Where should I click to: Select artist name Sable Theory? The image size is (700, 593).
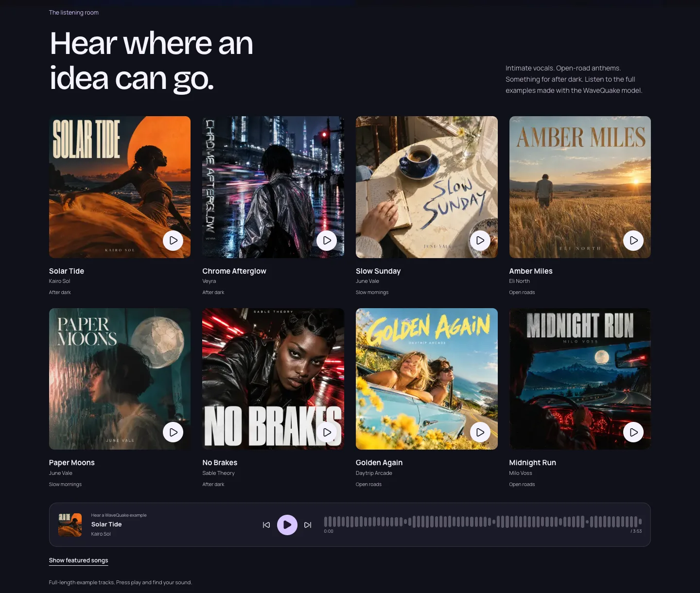click(x=218, y=473)
